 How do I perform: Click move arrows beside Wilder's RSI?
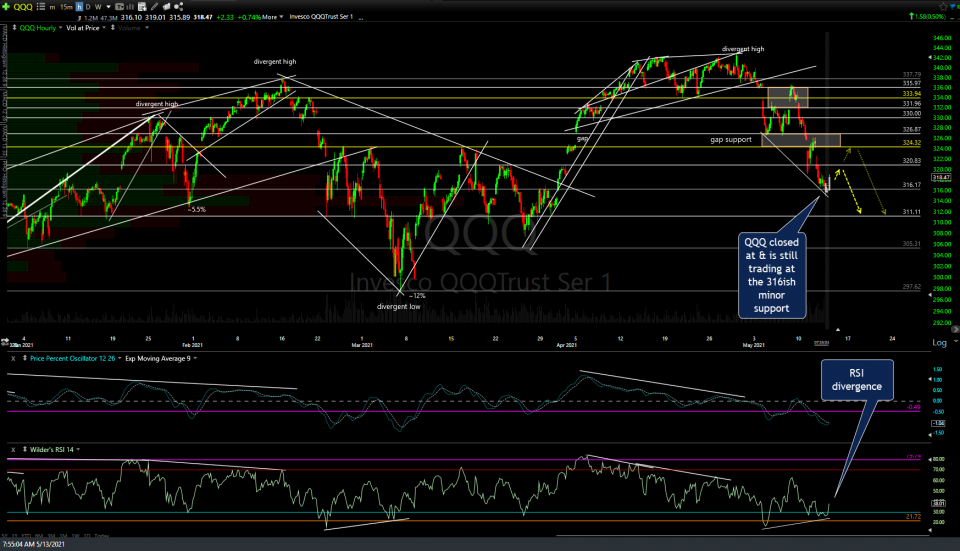(x=25, y=449)
